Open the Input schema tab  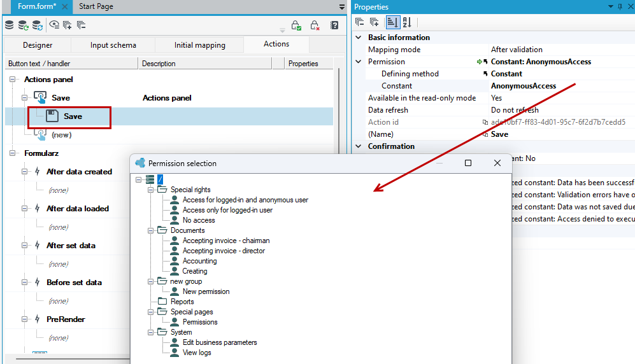(x=113, y=45)
